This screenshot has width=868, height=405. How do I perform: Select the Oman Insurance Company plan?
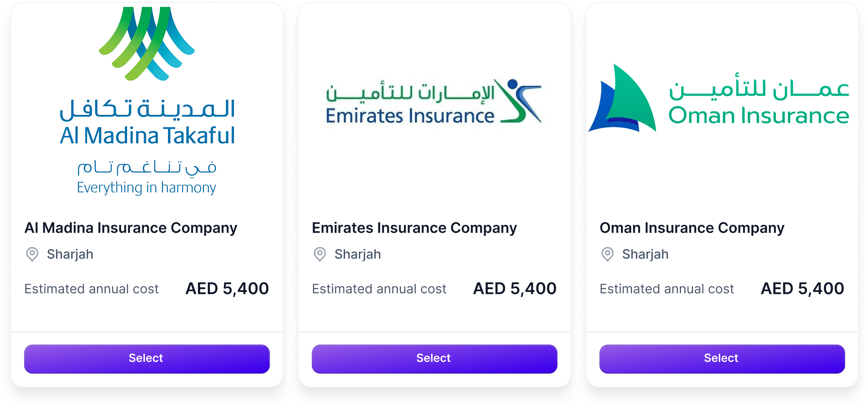click(722, 358)
